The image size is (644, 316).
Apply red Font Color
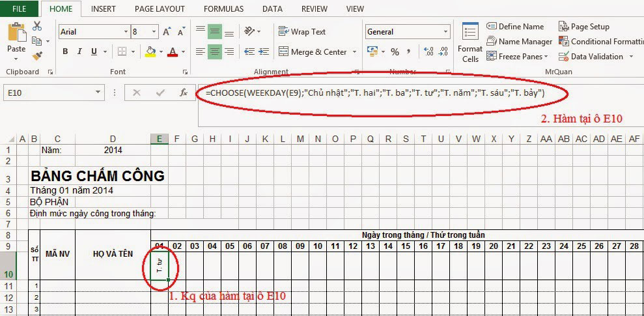click(173, 51)
